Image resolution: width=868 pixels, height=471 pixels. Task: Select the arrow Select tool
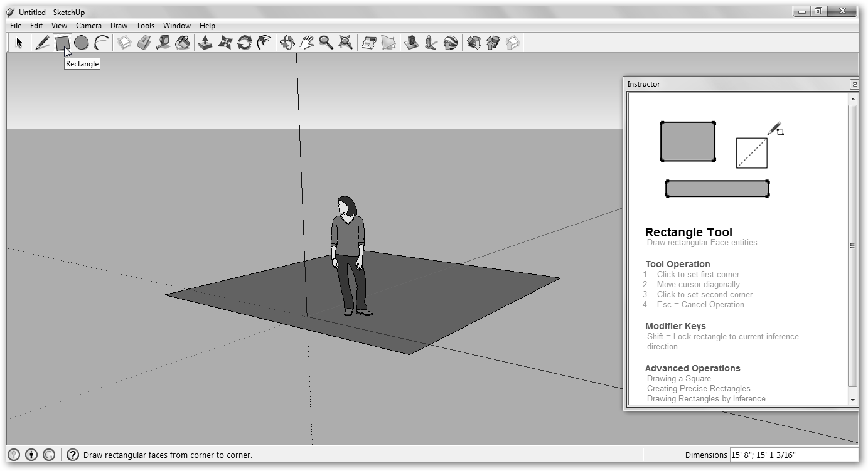(x=19, y=43)
